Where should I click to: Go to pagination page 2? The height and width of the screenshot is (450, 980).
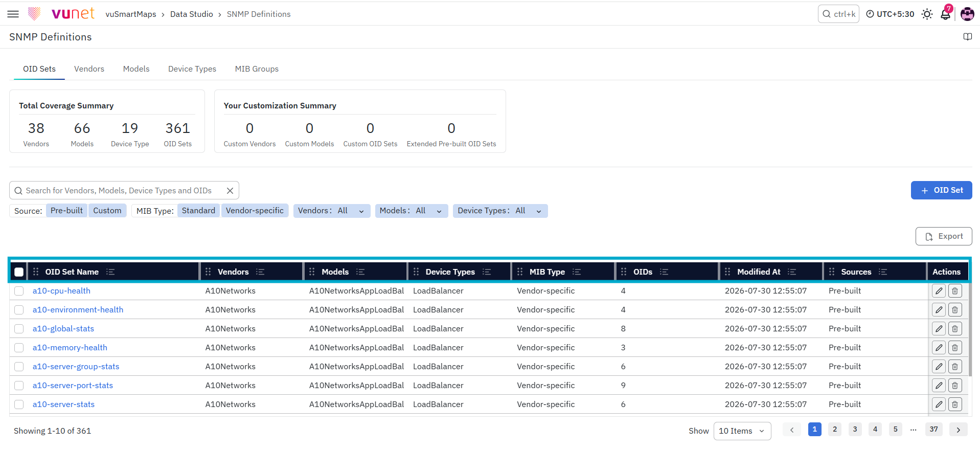pyautogui.click(x=835, y=430)
